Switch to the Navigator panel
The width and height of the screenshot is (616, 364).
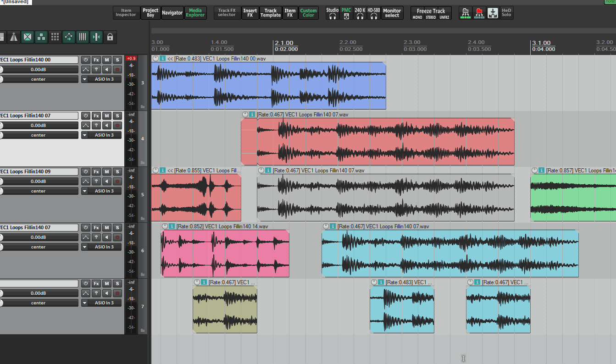point(172,13)
